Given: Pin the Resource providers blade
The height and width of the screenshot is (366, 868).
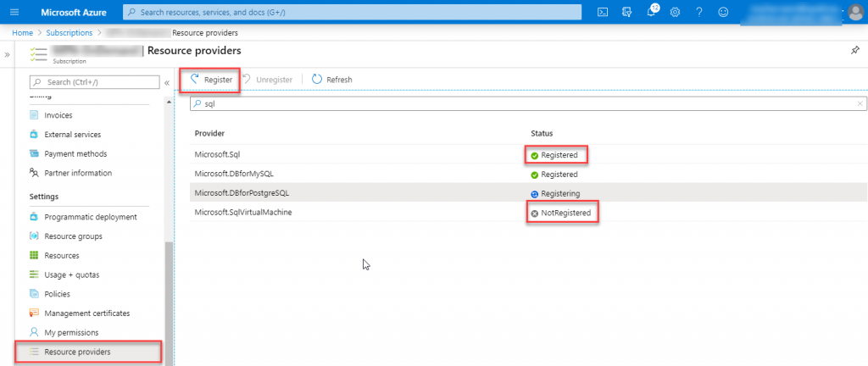Looking at the screenshot, I should [x=854, y=50].
